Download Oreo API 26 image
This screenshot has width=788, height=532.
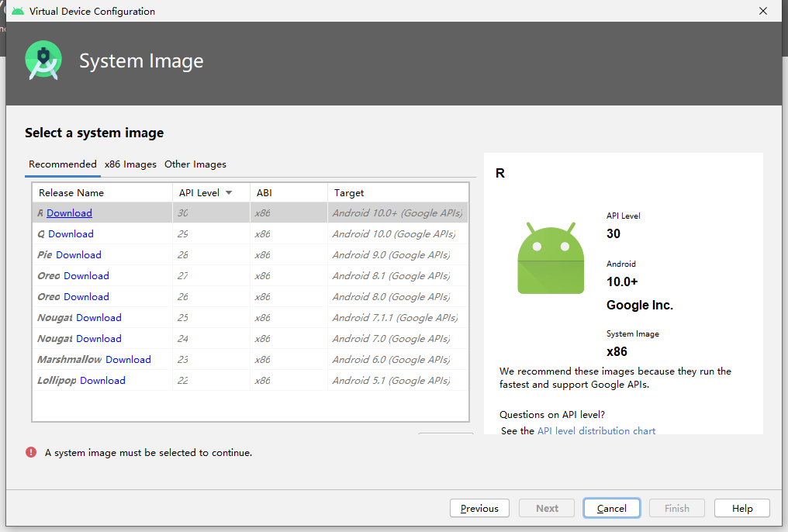click(86, 297)
